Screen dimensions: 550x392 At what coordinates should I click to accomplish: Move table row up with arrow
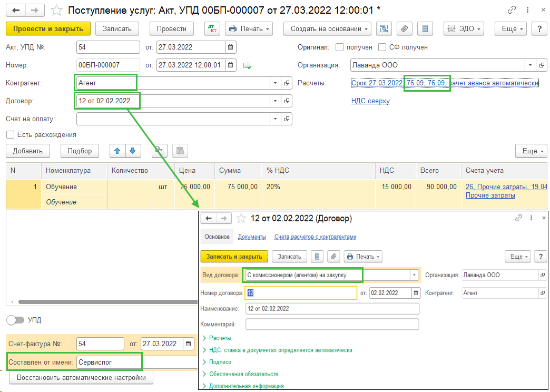click(x=117, y=151)
